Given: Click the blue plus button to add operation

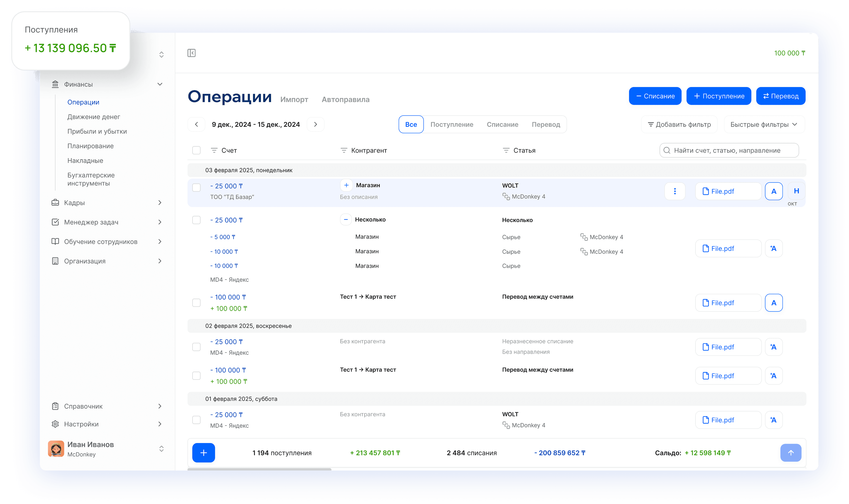Looking at the screenshot, I should coord(203,452).
